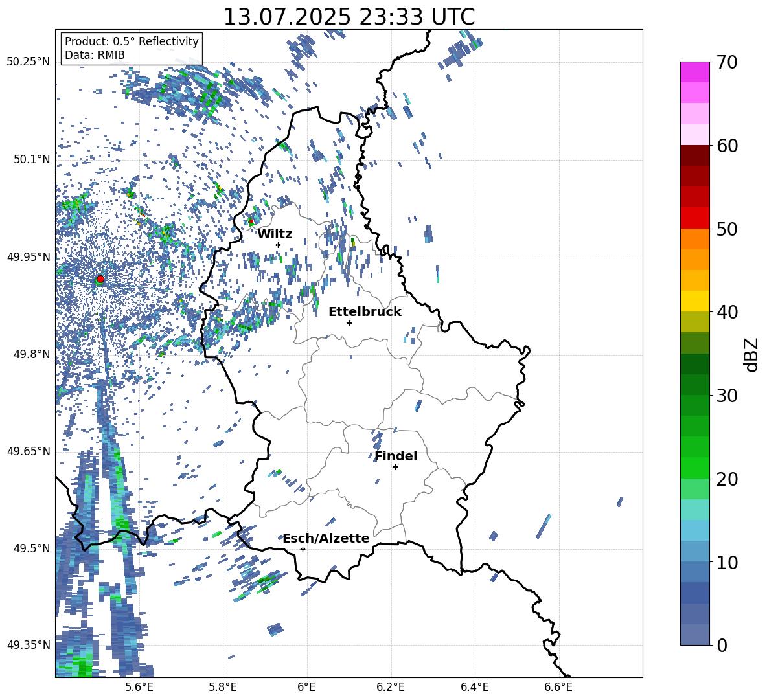Click the Findel city label
767x700 pixels.
pyautogui.click(x=396, y=456)
